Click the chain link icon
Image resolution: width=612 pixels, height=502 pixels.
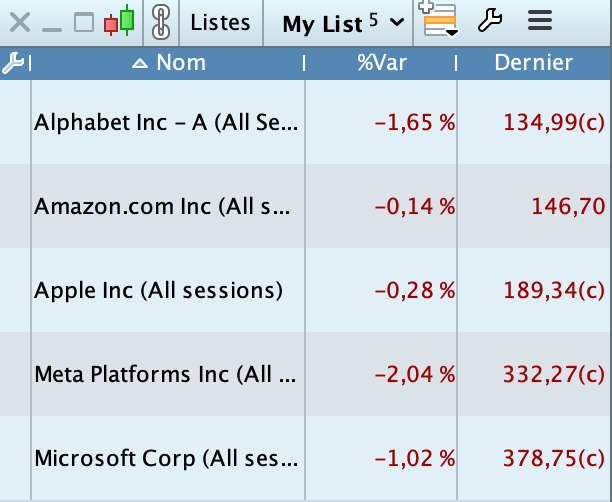tap(160, 22)
